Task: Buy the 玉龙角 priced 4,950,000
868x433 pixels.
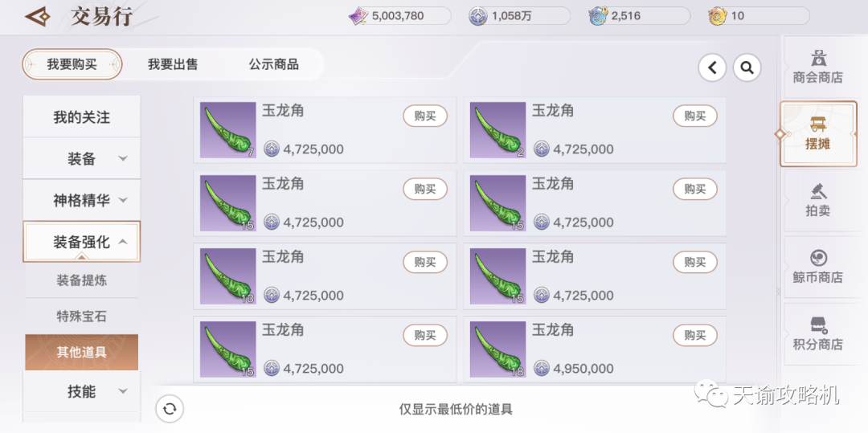Action: (x=694, y=335)
